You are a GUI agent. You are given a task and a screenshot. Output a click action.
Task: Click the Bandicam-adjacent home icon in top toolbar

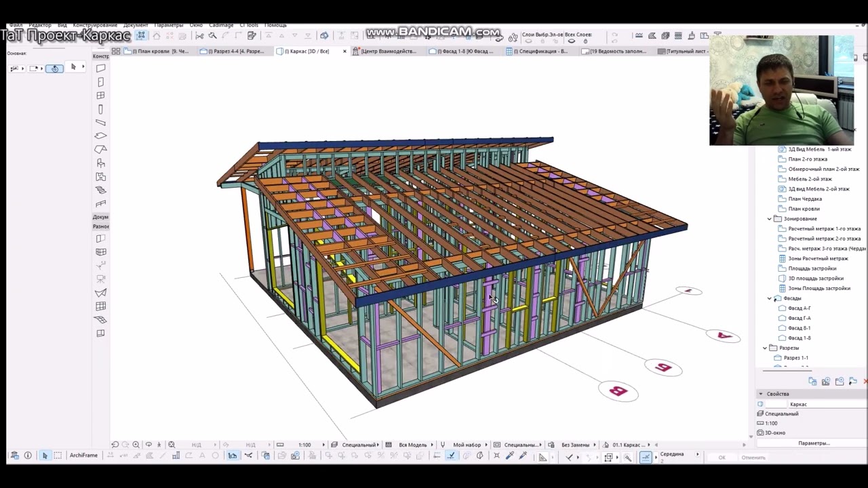pyautogui.click(x=156, y=36)
